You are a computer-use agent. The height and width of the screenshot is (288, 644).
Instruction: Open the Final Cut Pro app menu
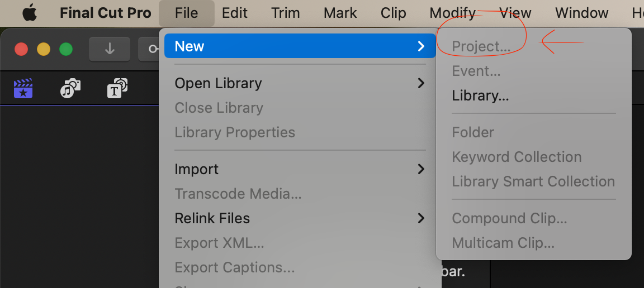point(105,13)
